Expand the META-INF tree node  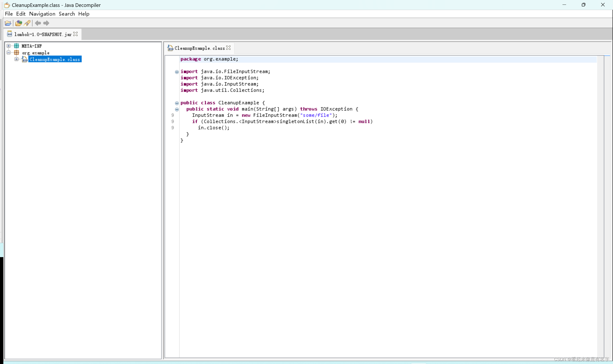pos(9,46)
